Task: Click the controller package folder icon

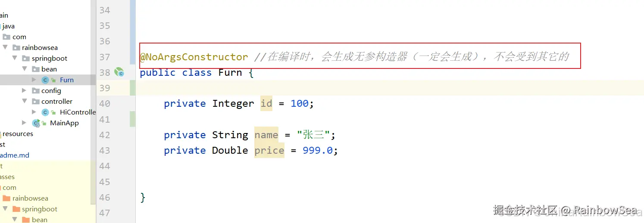Action: [36, 101]
